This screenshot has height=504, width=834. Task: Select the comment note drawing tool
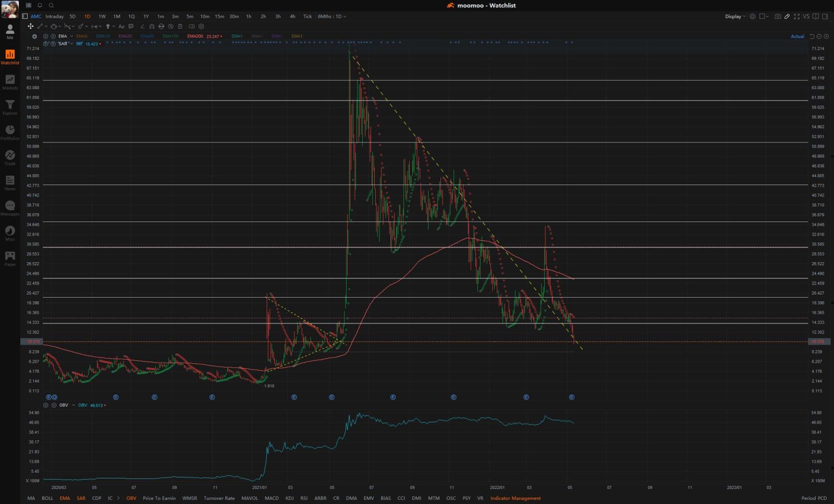point(131,26)
